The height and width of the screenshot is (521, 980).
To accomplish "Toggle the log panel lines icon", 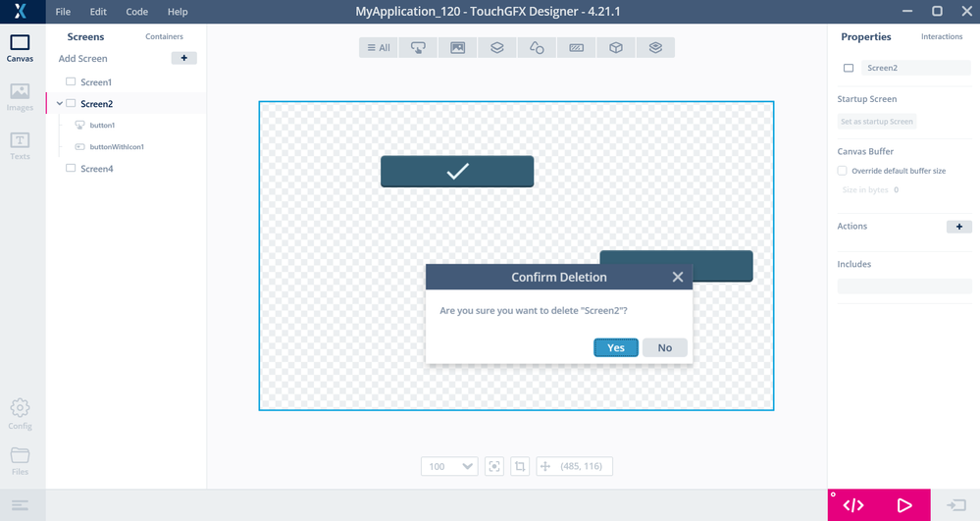I will pyautogui.click(x=20, y=505).
